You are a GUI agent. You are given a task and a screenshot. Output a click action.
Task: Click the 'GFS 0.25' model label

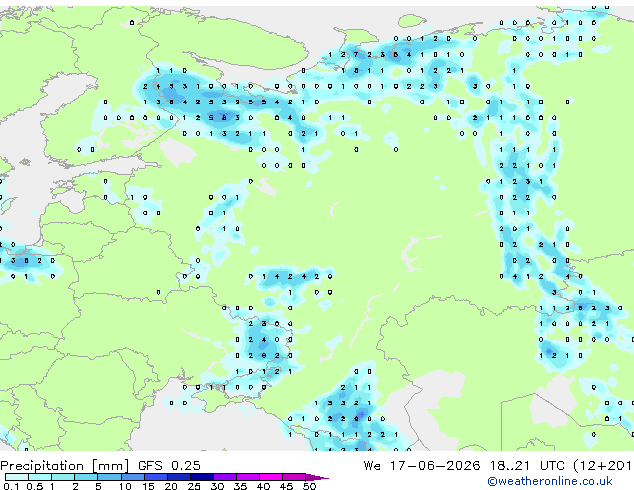tap(169, 466)
